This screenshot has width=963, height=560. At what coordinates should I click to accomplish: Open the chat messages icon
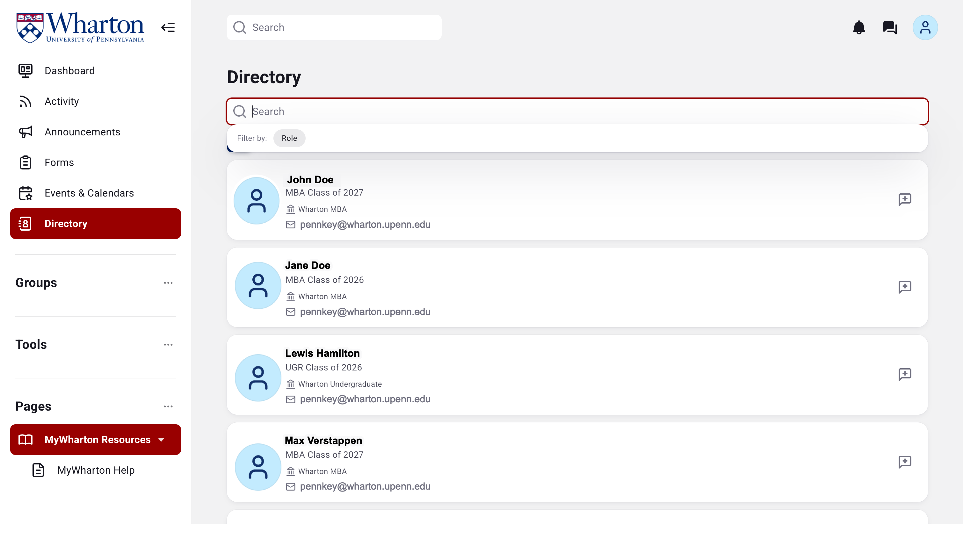[890, 27]
